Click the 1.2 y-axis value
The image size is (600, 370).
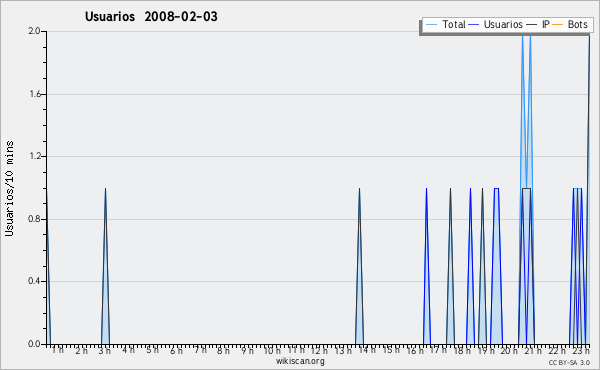(34, 156)
